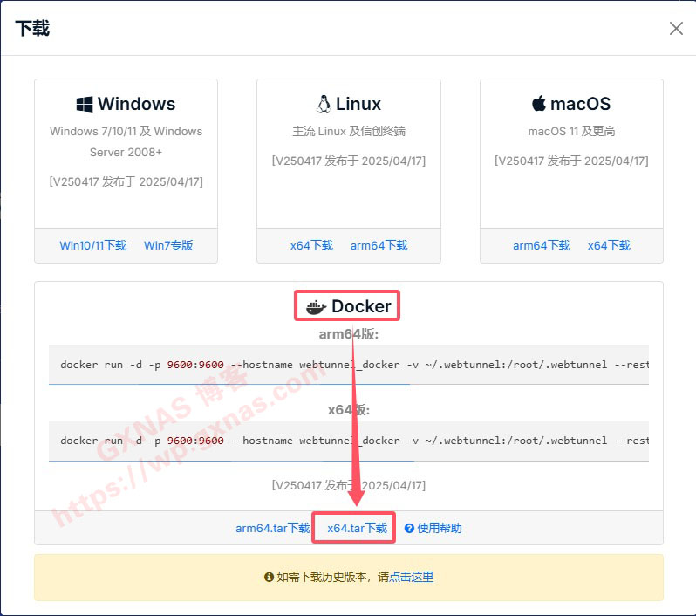Click the Docker whale icon
The width and height of the screenshot is (696, 616).
click(316, 307)
